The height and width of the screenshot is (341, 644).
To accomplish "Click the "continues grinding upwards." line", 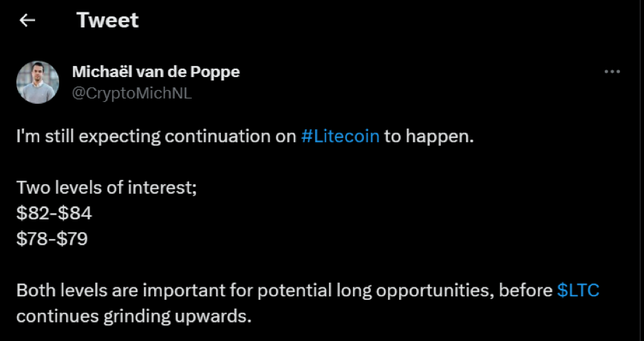I will coord(134,317).
